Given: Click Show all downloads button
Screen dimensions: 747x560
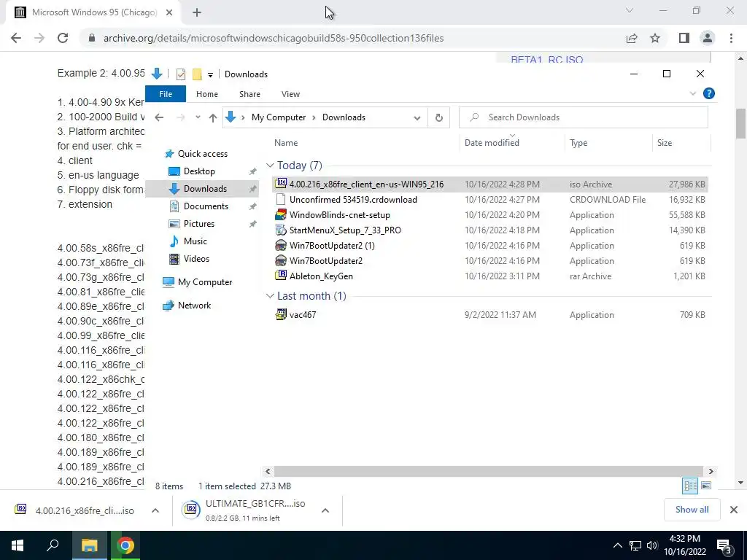Looking at the screenshot, I should (692, 510).
